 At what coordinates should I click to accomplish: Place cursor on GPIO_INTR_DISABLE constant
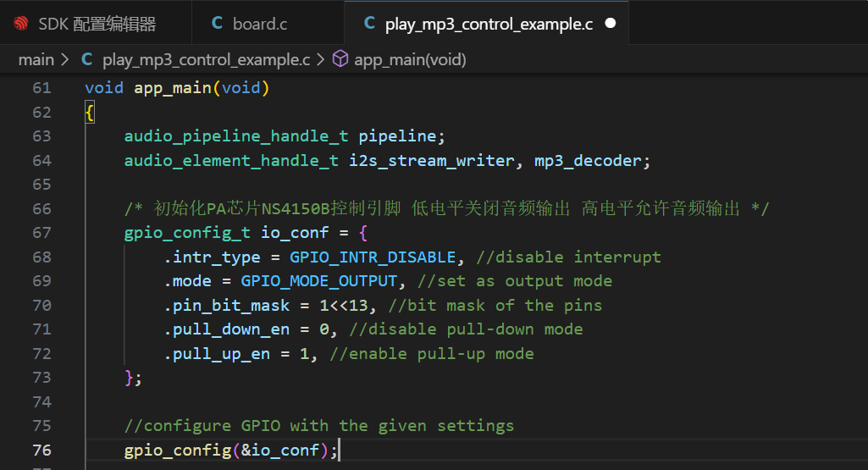pos(373,257)
